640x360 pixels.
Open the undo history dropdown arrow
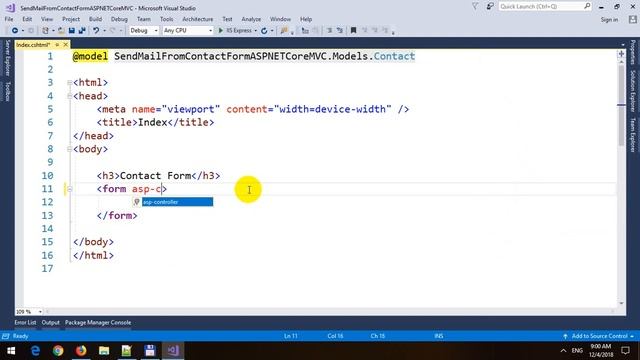pyautogui.click(x=104, y=31)
